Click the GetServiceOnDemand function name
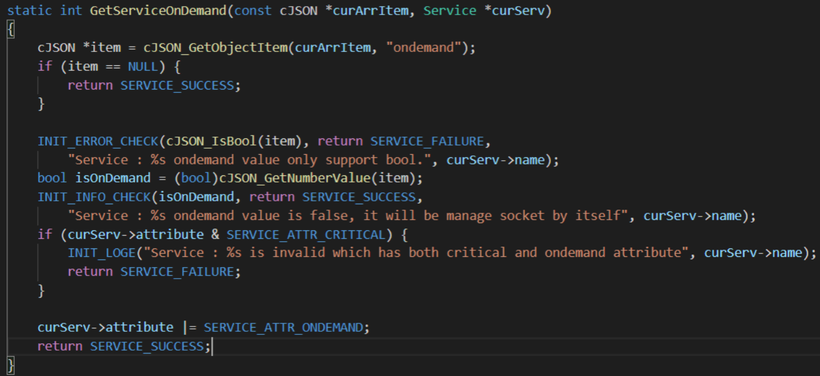This screenshot has height=376, width=820. tap(158, 10)
